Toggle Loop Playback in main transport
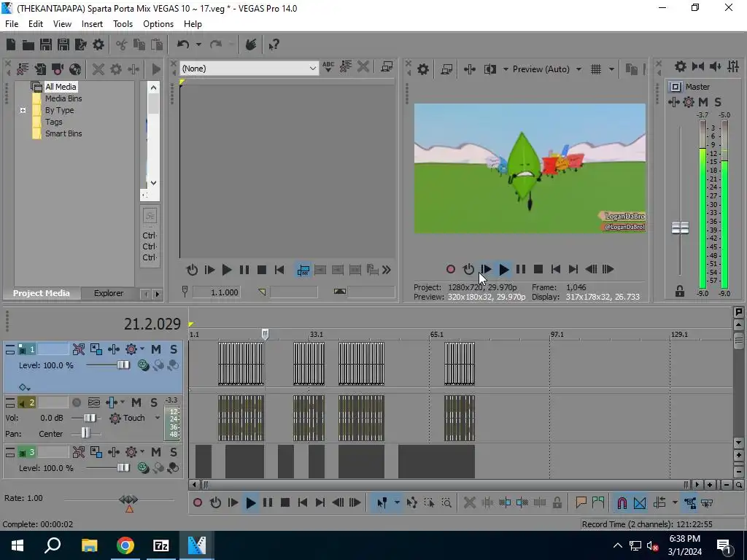 (x=215, y=502)
